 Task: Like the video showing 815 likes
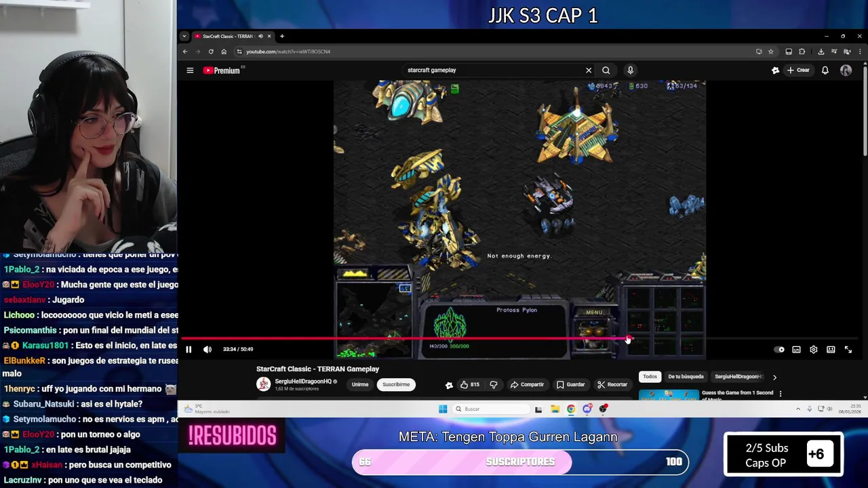coord(470,385)
